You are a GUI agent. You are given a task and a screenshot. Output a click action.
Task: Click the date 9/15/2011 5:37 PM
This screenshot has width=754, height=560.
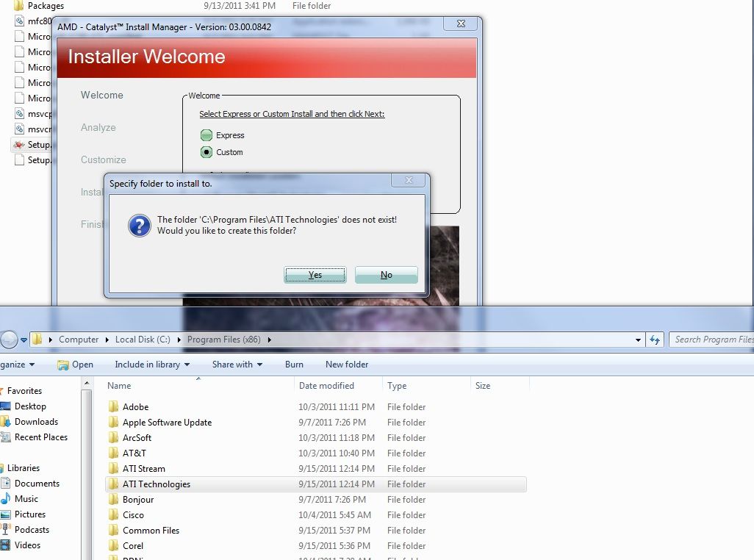pyautogui.click(x=334, y=530)
